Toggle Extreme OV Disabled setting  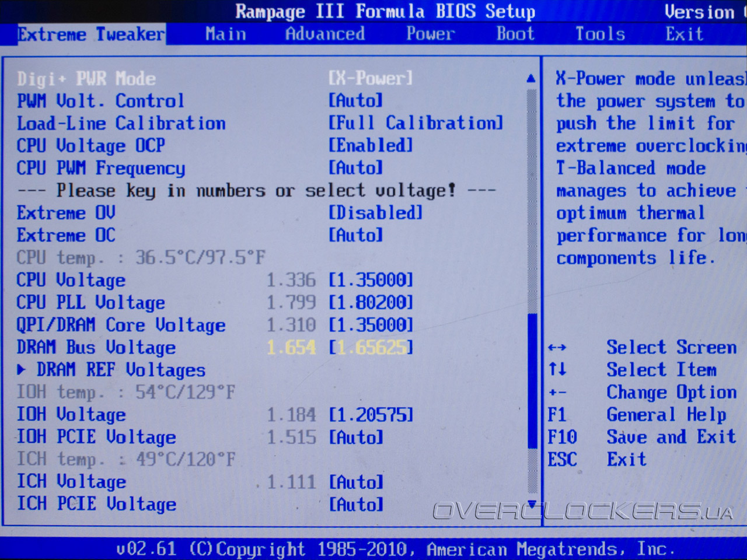pos(376,213)
